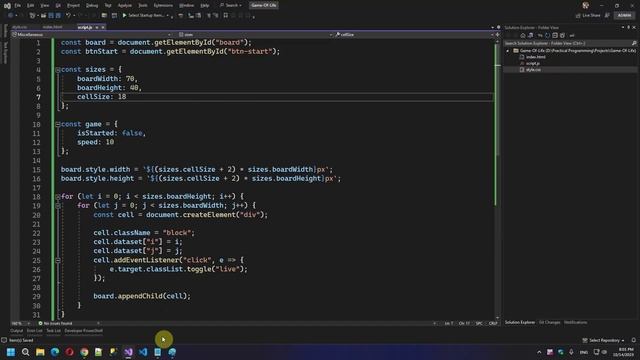640x360 pixels.
Task: Open the Developer PowerShell tab
Action: (84, 331)
